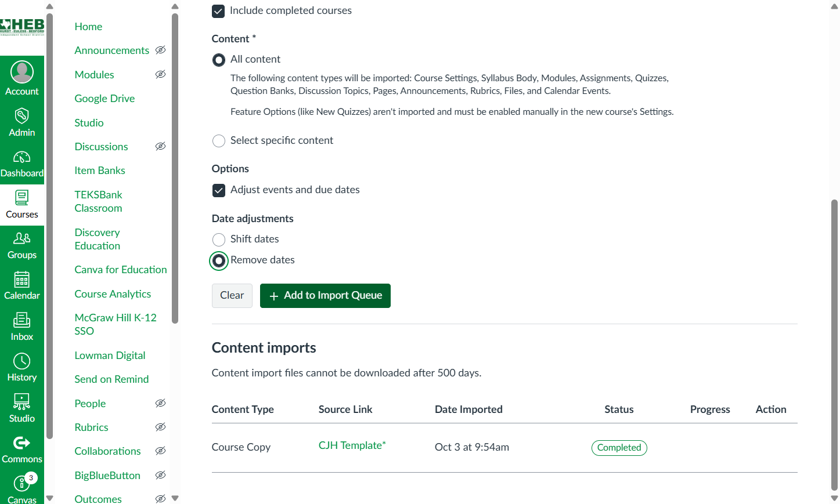Click the Clear button

click(232, 296)
